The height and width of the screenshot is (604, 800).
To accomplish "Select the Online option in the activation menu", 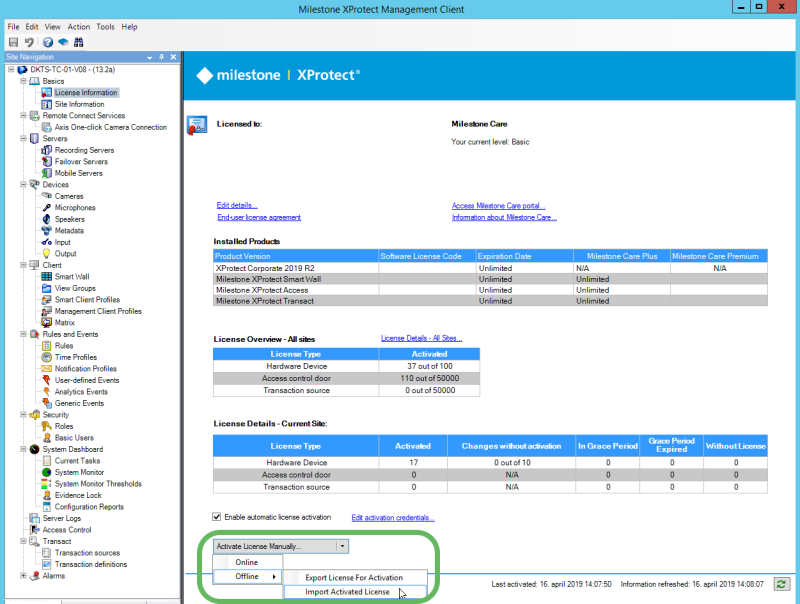I will [247, 562].
